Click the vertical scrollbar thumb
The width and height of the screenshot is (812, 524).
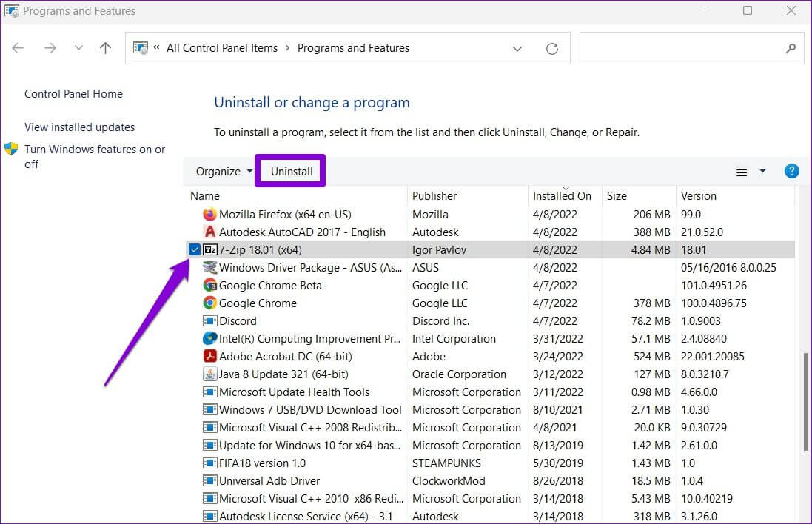806,402
